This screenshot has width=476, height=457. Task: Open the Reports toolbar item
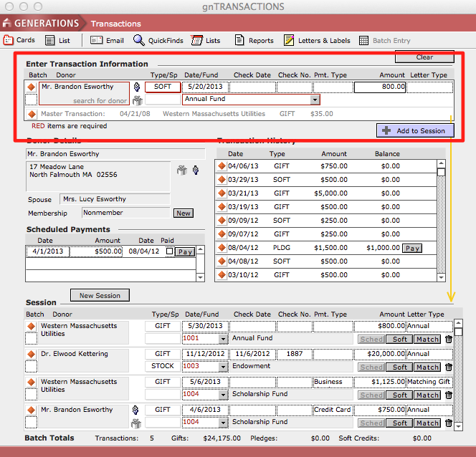point(254,41)
